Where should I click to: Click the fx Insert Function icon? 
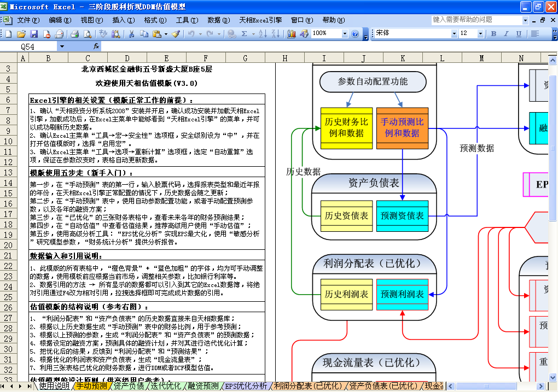[96, 46]
